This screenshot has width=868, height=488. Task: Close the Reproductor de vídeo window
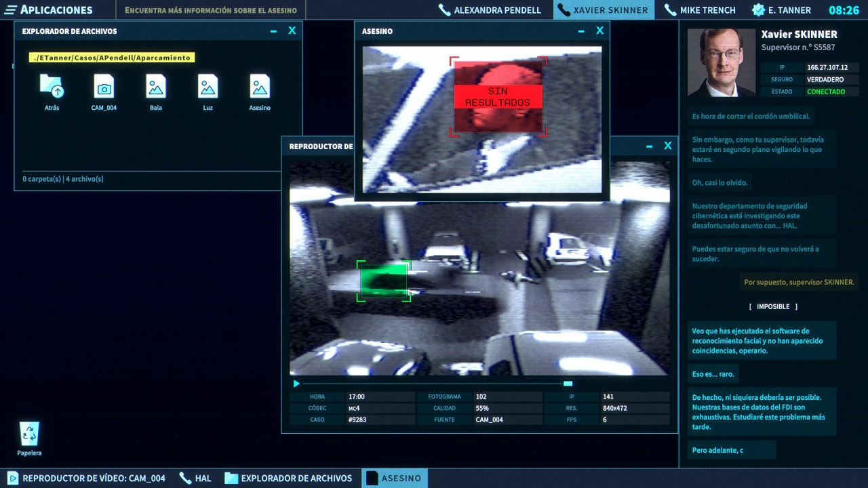tap(668, 146)
